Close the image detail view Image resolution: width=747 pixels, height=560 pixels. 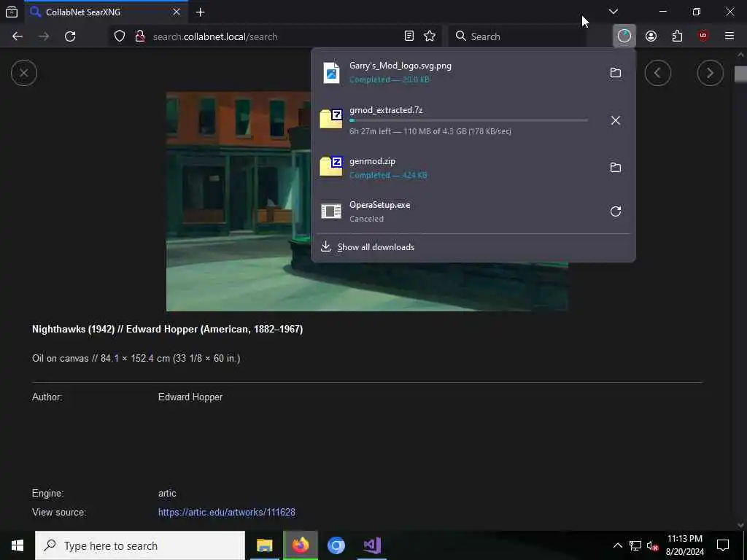tap(24, 73)
